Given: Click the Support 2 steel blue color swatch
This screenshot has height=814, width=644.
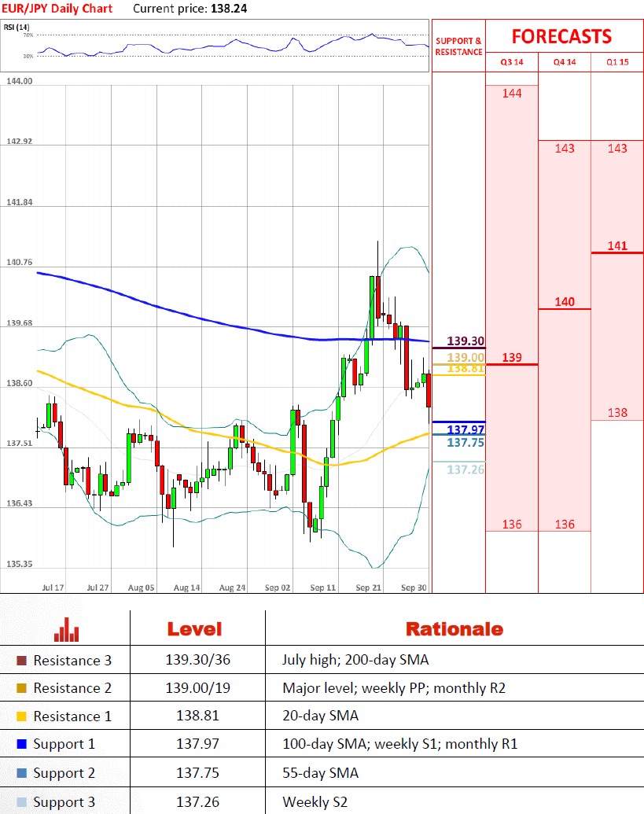Looking at the screenshot, I should (21, 773).
